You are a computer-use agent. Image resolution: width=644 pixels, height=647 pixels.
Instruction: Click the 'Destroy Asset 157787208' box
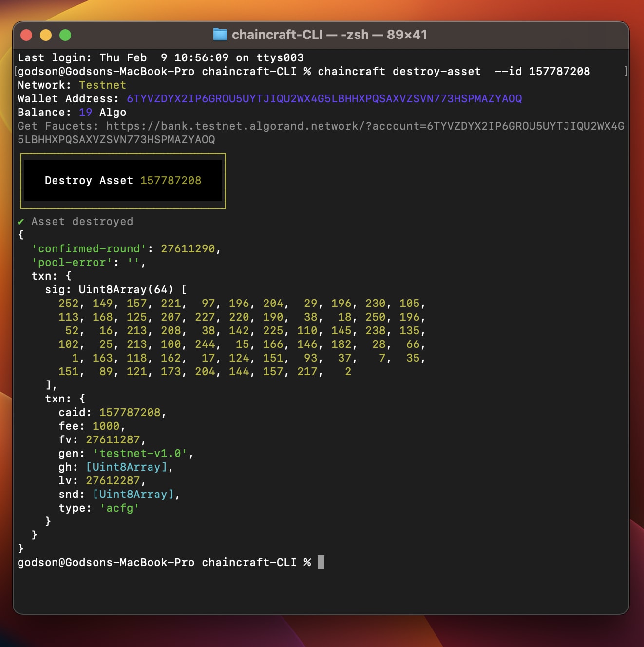pos(123,181)
